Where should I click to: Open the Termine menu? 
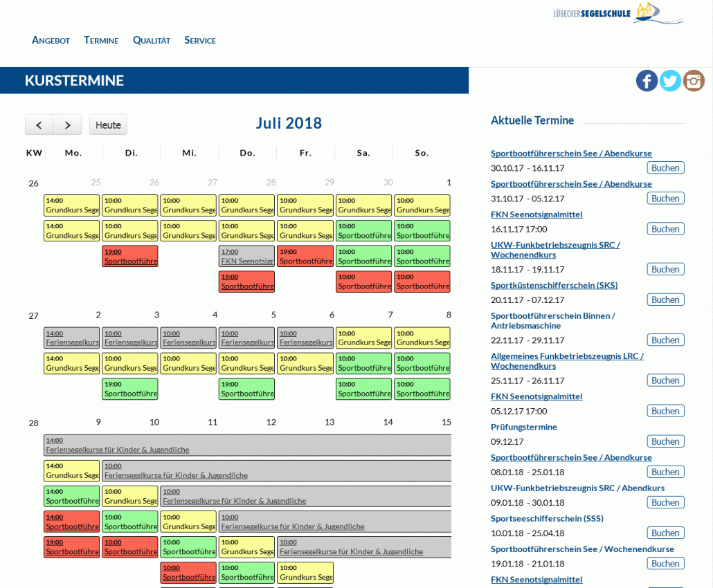click(x=101, y=40)
